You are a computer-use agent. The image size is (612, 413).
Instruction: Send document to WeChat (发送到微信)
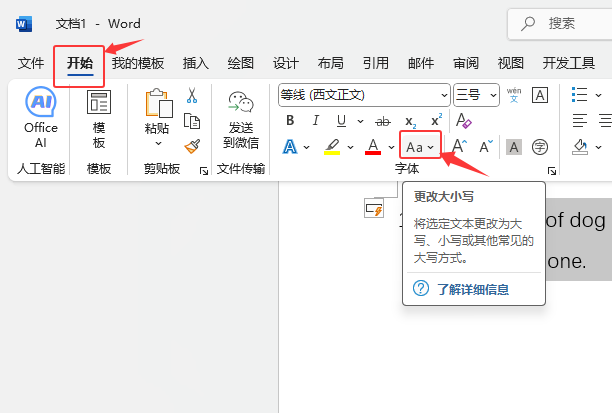(241, 119)
